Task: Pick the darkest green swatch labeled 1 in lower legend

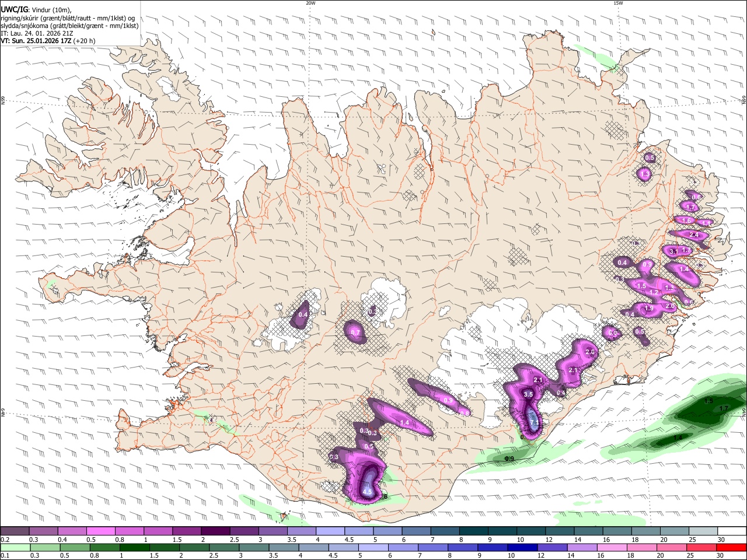Action: point(134,547)
